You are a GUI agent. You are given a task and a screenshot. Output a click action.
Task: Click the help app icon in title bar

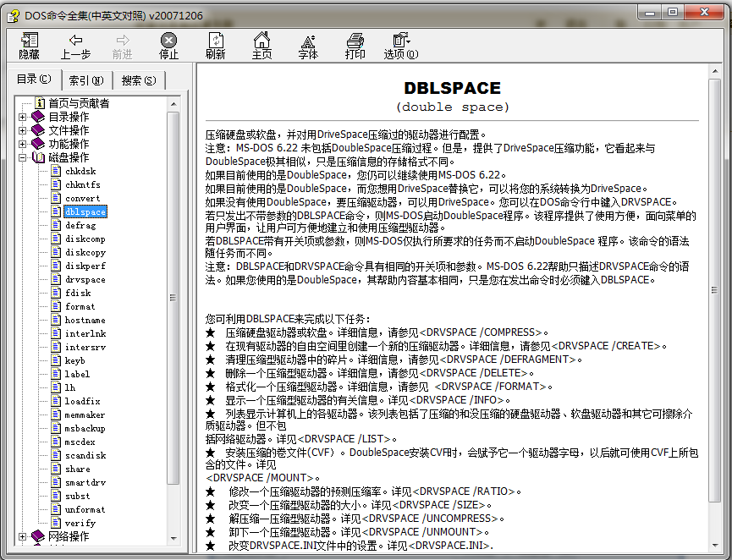click(13, 15)
